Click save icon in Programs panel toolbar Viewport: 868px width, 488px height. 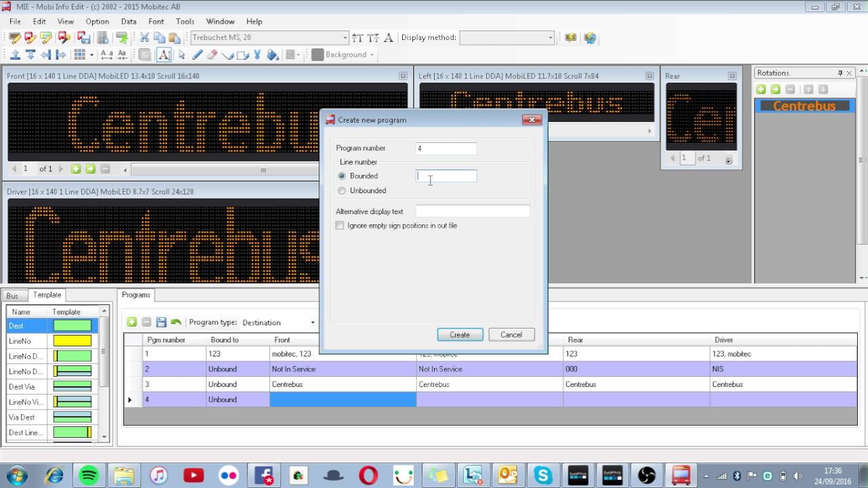click(x=161, y=323)
